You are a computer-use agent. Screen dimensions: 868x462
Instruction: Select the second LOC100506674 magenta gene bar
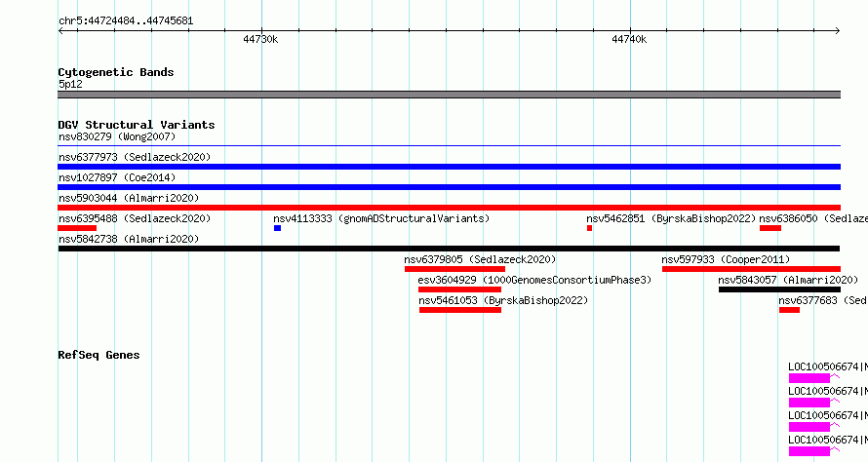(x=809, y=403)
